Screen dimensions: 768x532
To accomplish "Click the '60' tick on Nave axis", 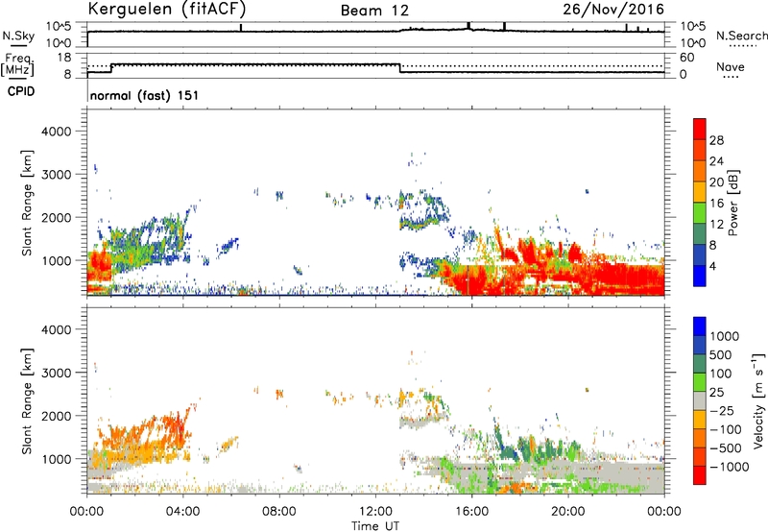I will coord(687,58).
